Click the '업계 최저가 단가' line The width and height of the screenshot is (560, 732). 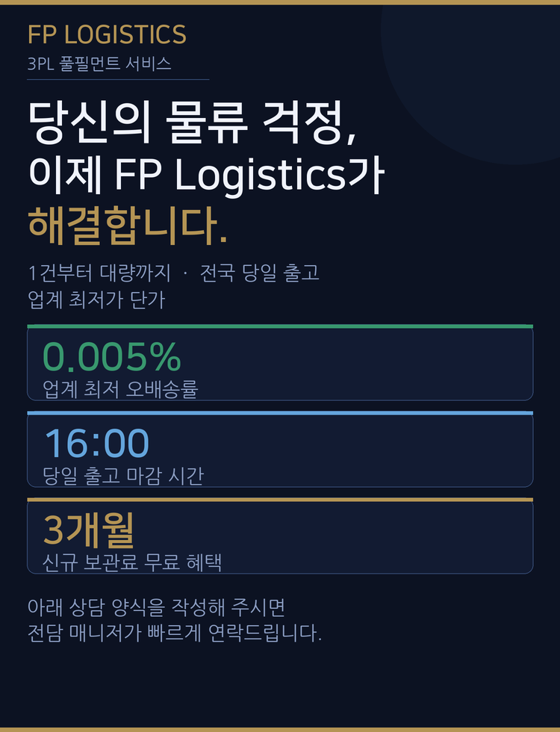pyautogui.click(x=96, y=300)
